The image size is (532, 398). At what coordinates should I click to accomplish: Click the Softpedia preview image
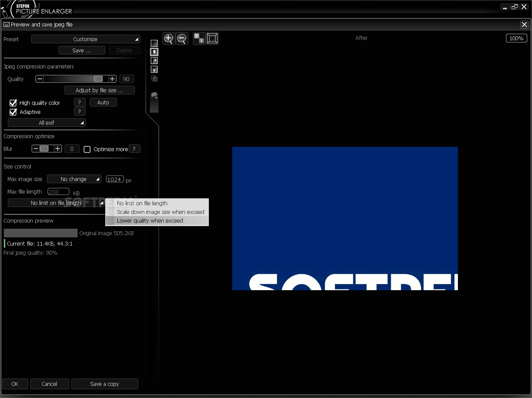345,218
